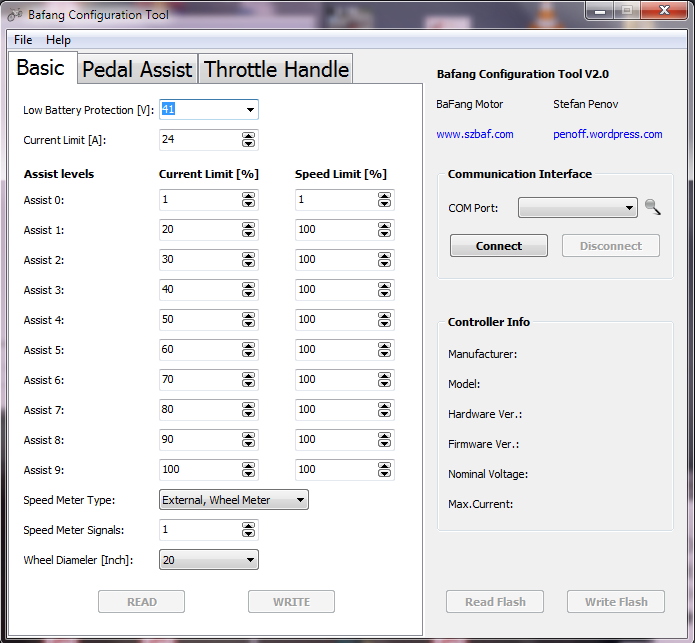Click the 'Stefan Penov' author text
The width and height of the screenshot is (695, 643).
(585, 104)
